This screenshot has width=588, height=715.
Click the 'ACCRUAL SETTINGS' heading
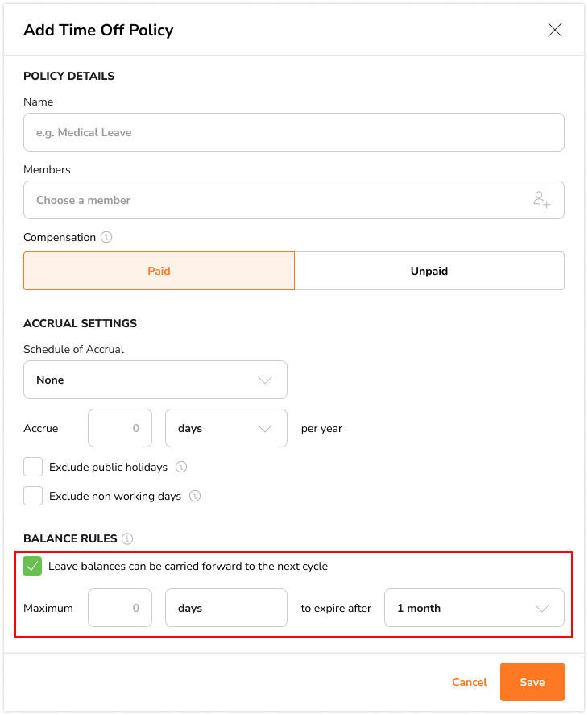81,323
